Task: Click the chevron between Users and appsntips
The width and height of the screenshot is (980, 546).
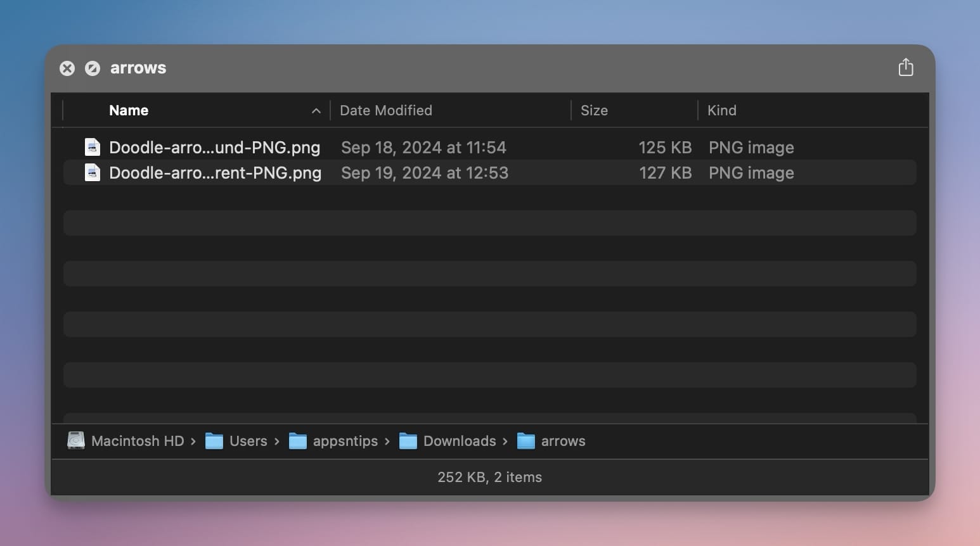Action: tap(277, 441)
